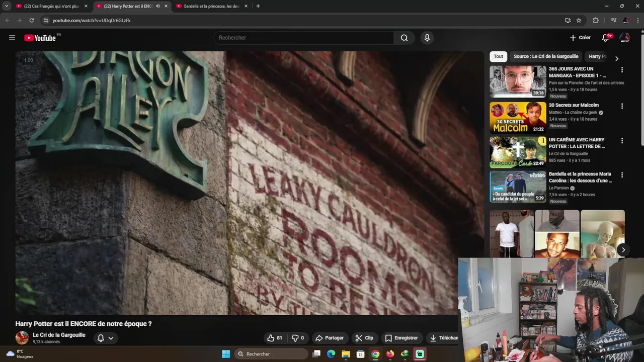Open options for UN CARÊME AVEC HARRY POTTER
644x362 pixels.
point(622,141)
